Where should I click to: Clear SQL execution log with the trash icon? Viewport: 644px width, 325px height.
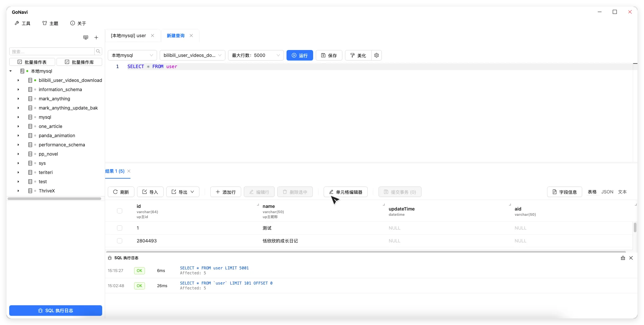[x=623, y=258]
